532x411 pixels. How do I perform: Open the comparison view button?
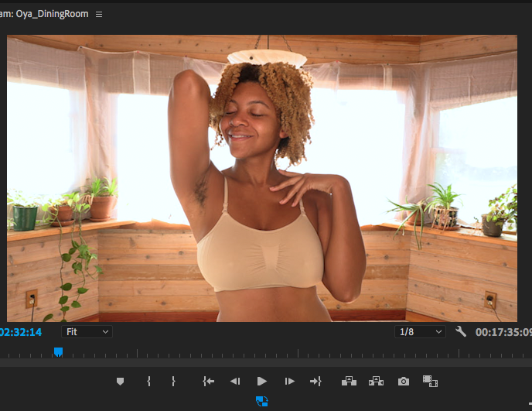(430, 381)
